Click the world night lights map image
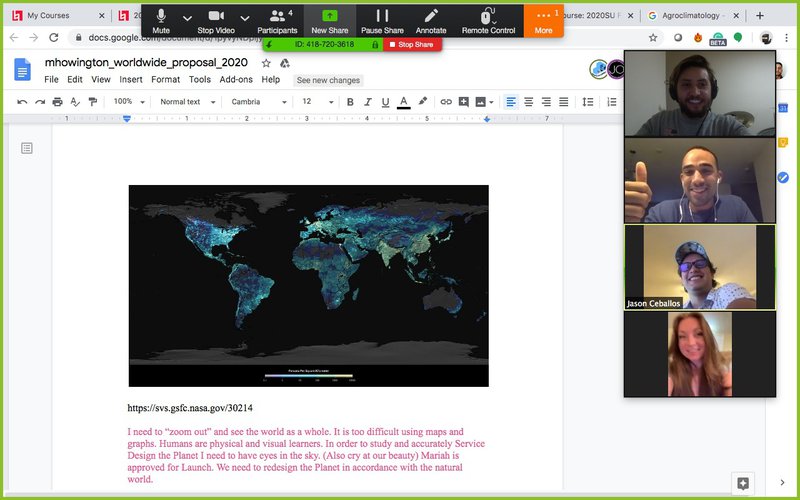 click(308, 285)
